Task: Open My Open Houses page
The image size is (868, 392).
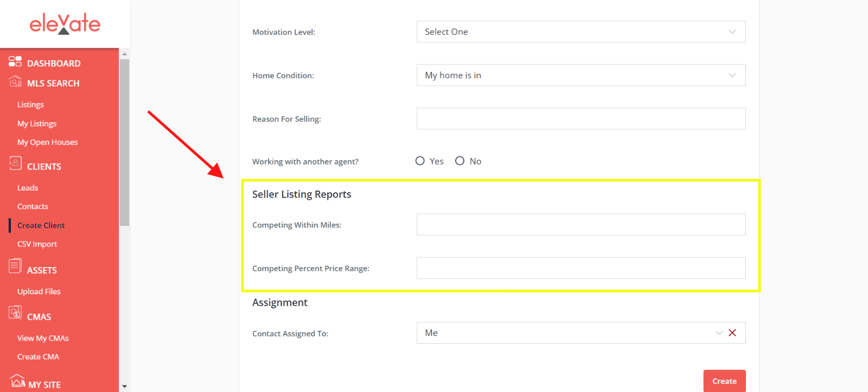Action: pyautogui.click(x=48, y=142)
